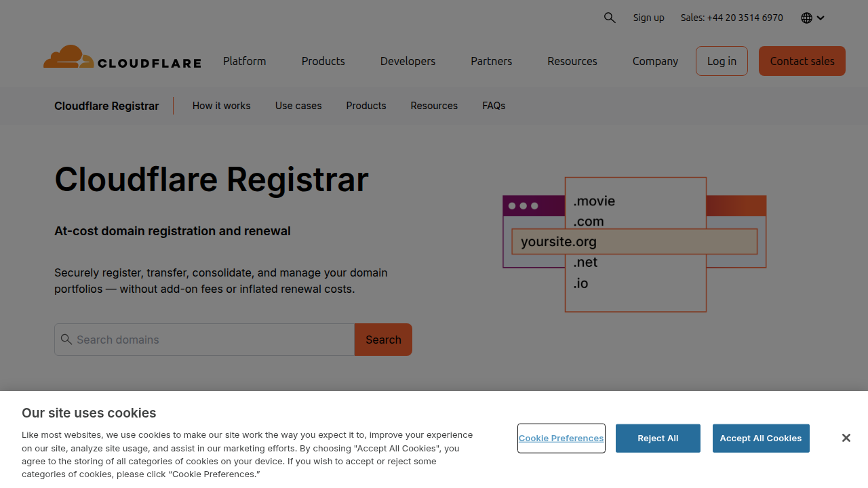868x488 pixels.
Task: Open Cookie Preferences link
Action: click(561, 439)
